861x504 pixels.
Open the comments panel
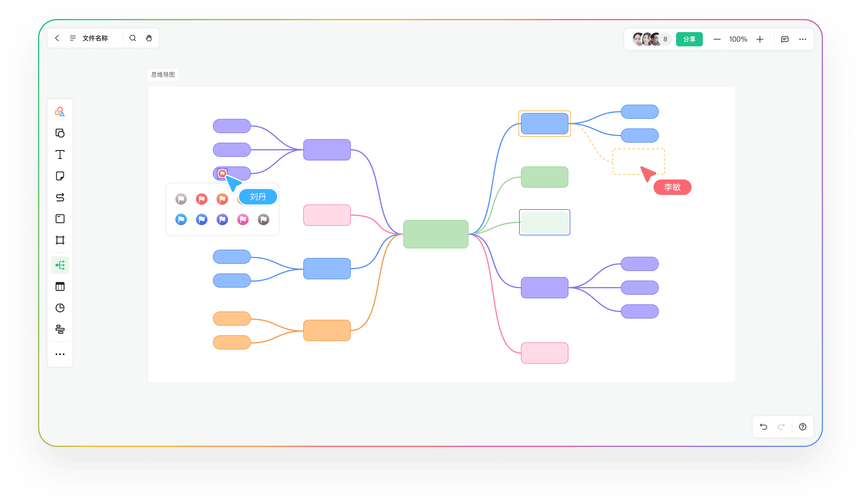[x=785, y=39]
